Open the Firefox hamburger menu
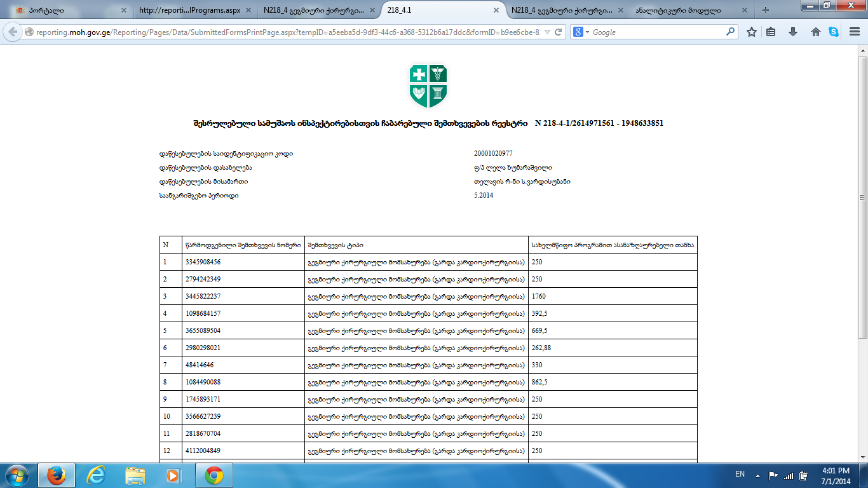The width and height of the screenshot is (868, 488). pyautogui.click(x=855, y=32)
